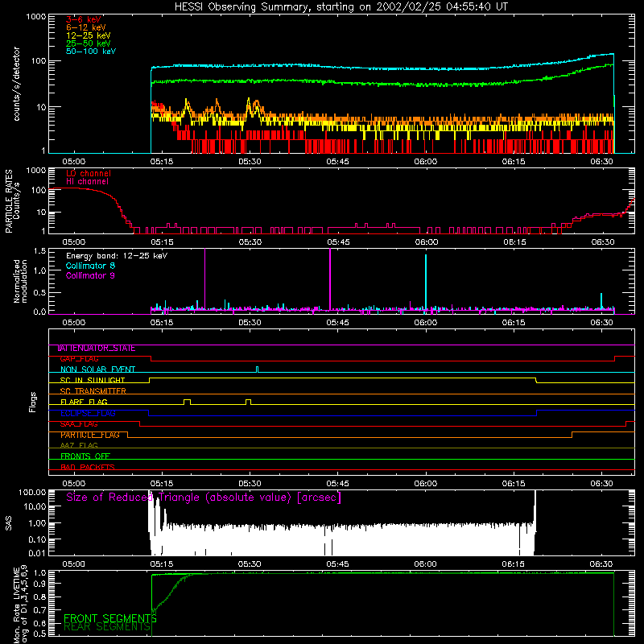Click the first magenta Collimator 9 spike
The height and width of the screenshot is (644, 644).
point(205,279)
